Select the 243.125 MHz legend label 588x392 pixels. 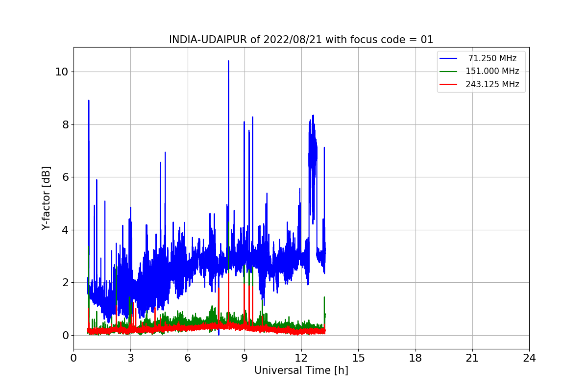click(x=492, y=84)
